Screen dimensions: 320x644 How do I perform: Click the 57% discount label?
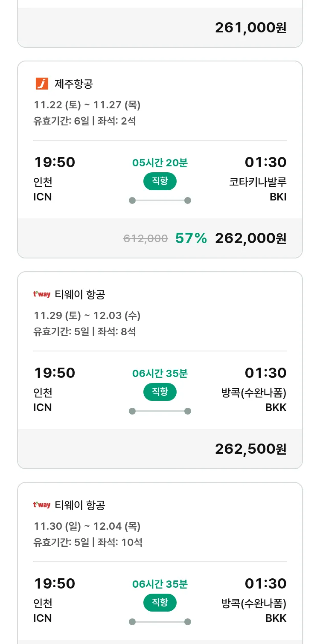[x=191, y=238]
